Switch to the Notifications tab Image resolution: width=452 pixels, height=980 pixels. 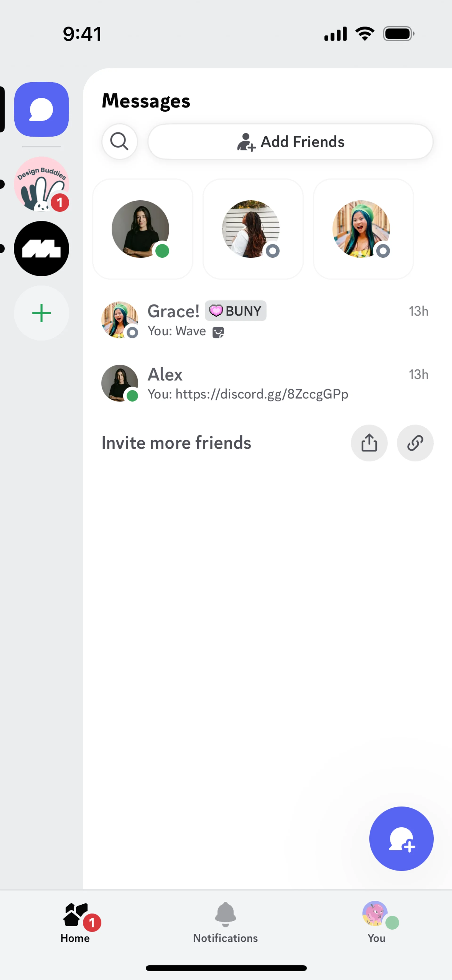tap(225, 922)
